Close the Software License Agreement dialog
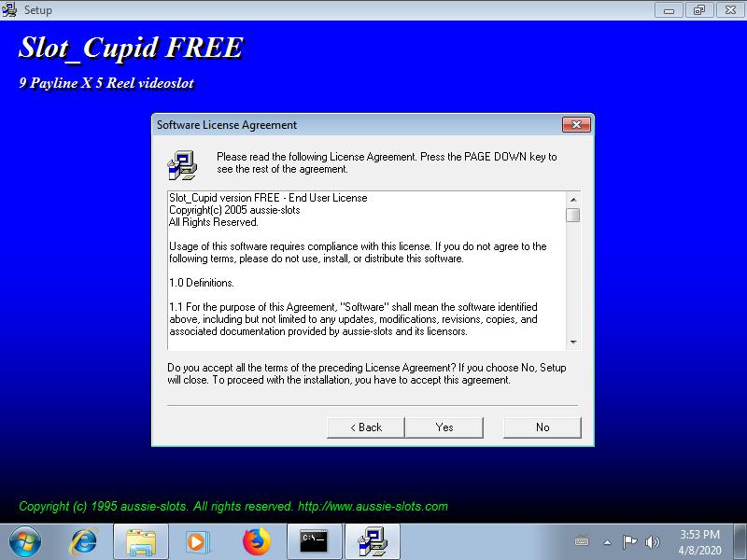747x560 pixels. click(576, 125)
